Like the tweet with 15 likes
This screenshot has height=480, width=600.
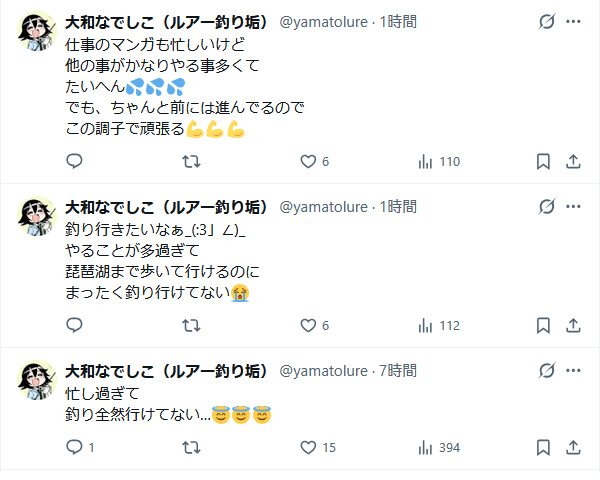308,447
